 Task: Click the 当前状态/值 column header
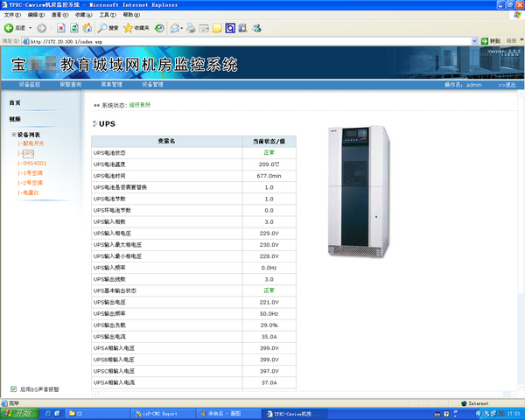(x=269, y=142)
